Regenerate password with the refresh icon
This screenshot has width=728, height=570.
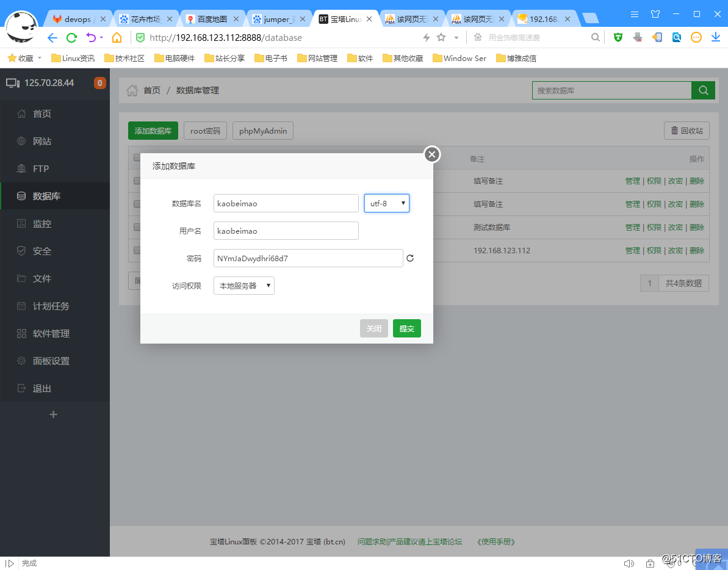[410, 258]
